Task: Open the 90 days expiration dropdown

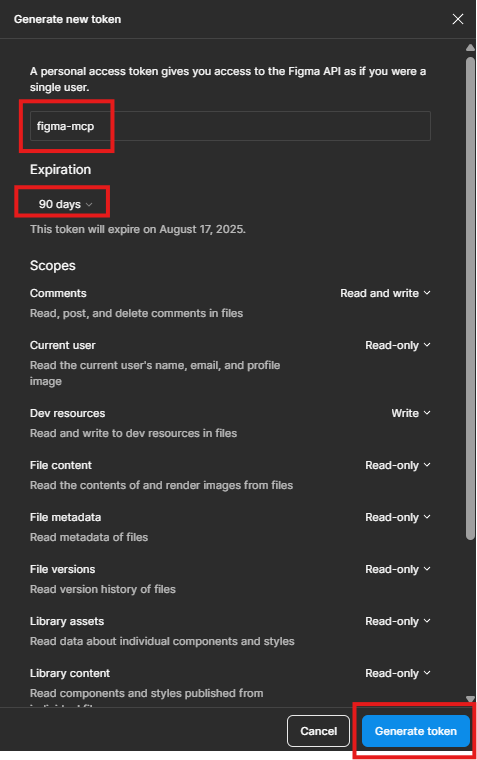Action: click(x=65, y=204)
